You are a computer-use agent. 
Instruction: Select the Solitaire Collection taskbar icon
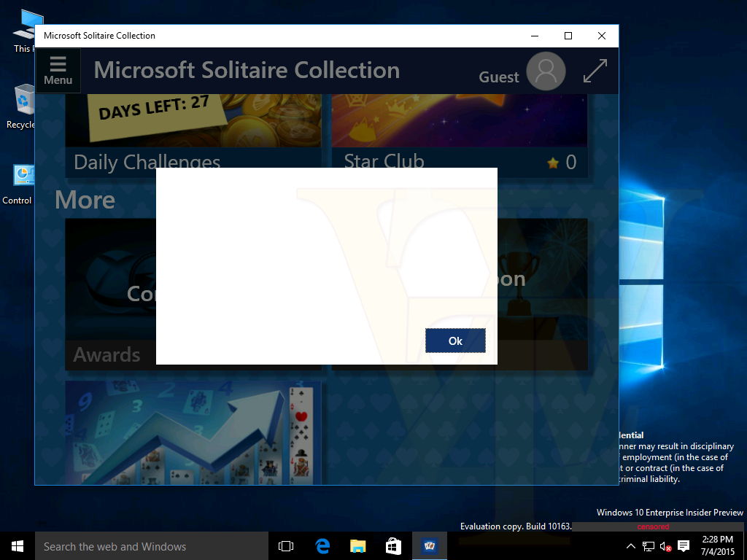tap(429, 546)
